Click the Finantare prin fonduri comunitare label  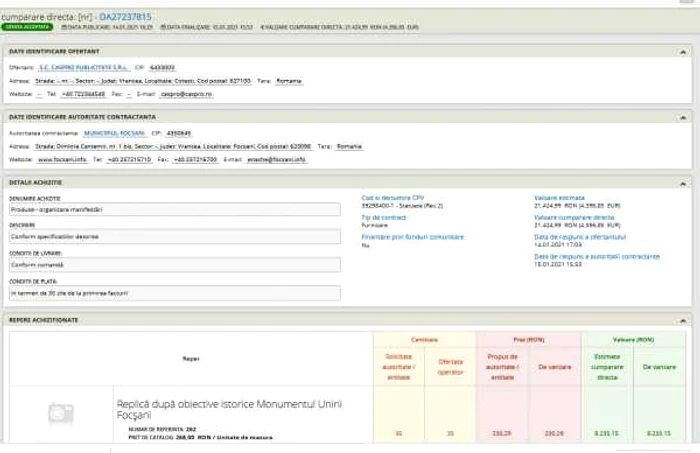click(x=412, y=237)
